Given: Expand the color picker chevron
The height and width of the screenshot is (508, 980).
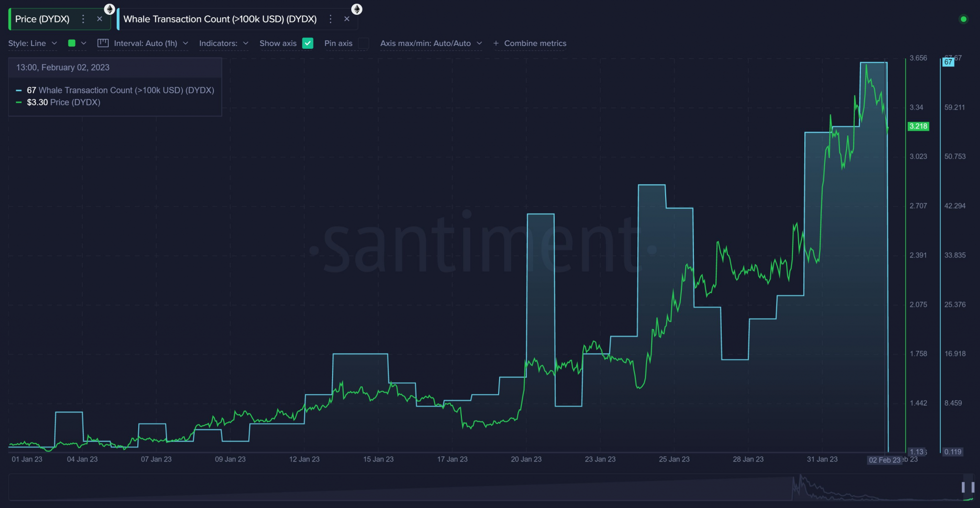Looking at the screenshot, I should tap(84, 44).
